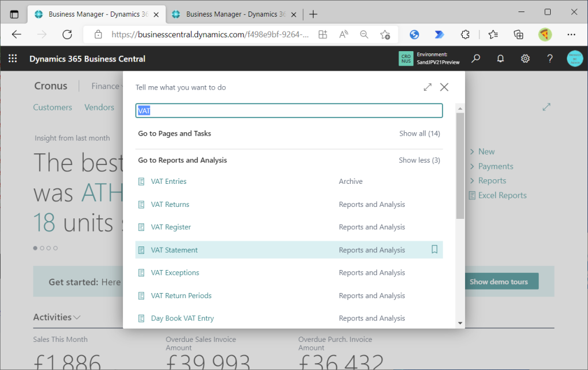The width and height of the screenshot is (588, 370).
Task: Click the Power Automate extension icon
Action: tap(439, 34)
